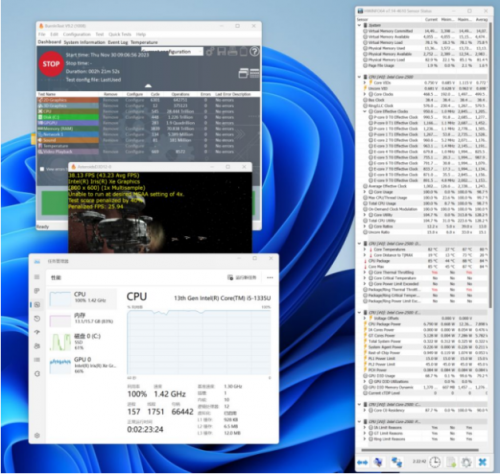
Task: Click HWiNFO remote network monitor icon
Action: point(397,462)
